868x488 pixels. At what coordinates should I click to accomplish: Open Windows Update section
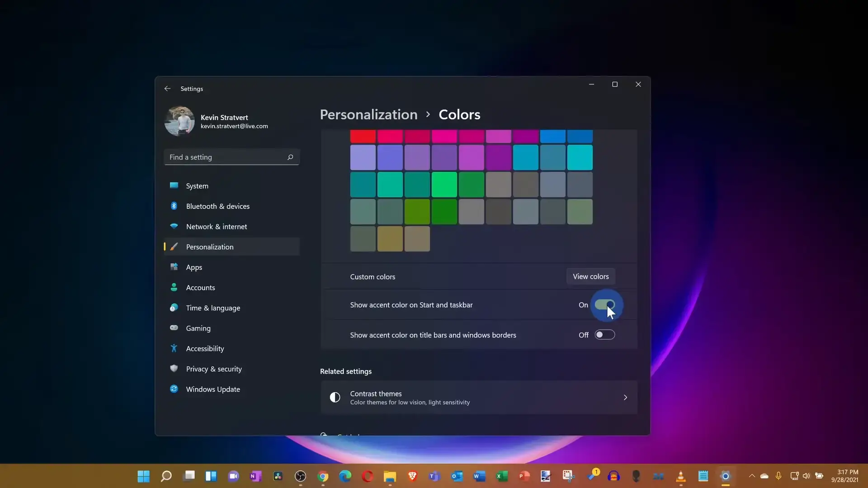tap(212, 389)
